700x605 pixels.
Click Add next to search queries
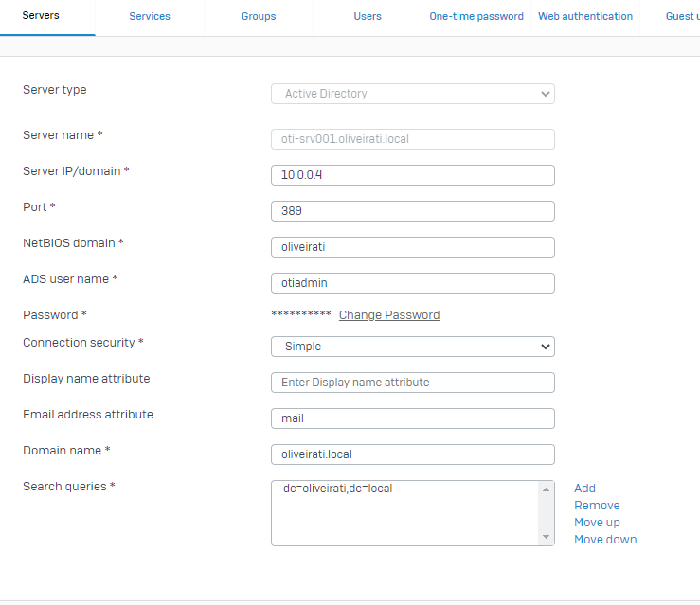coord(584,489)
